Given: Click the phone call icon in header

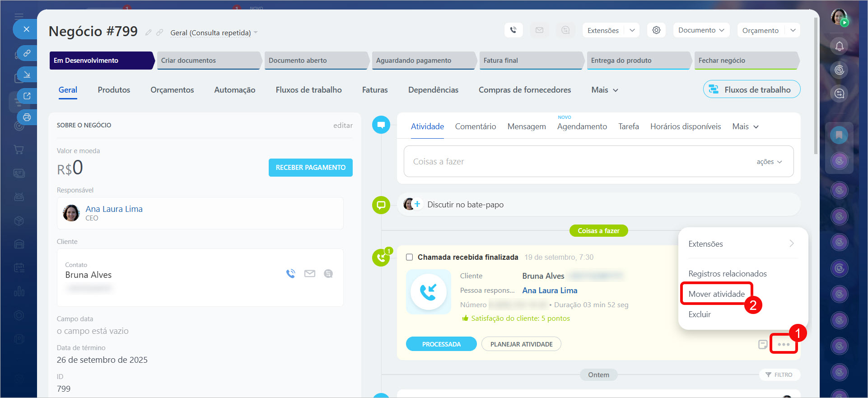Looking at the screenshot, I should click(x=513, y=30).
